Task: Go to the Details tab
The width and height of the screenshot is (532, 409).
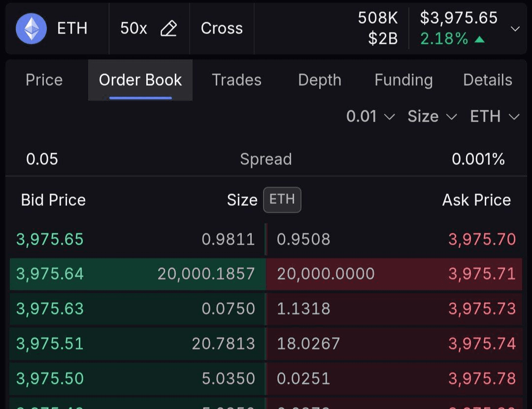Action: pyautogui.click(x=488, y=80)
